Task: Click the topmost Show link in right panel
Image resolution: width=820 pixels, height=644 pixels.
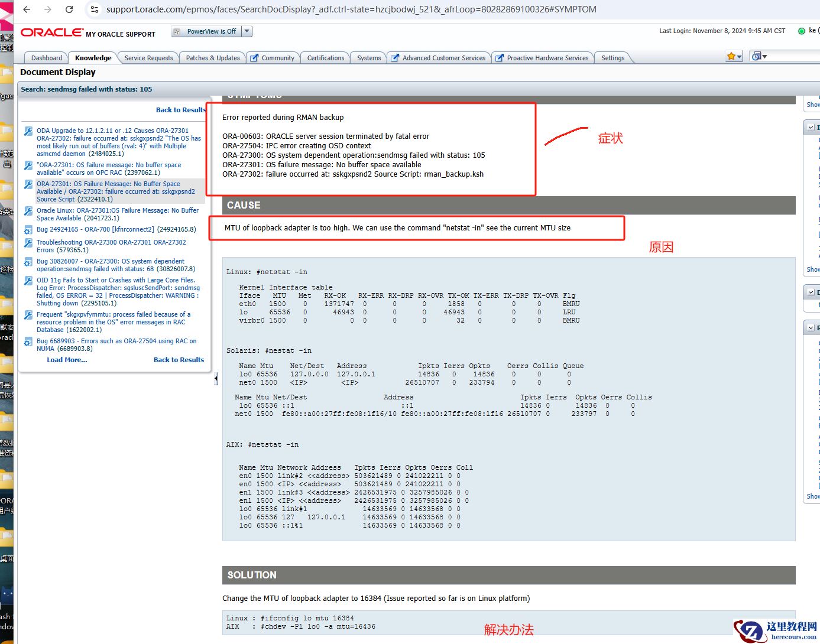Action: pos(813,105)
